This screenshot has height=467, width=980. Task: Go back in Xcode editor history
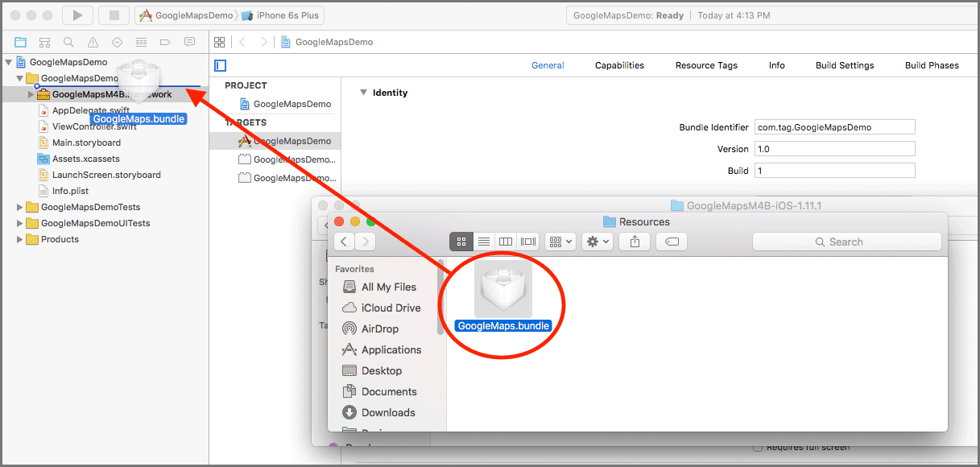pyautogui.click(x=242, y=42)
